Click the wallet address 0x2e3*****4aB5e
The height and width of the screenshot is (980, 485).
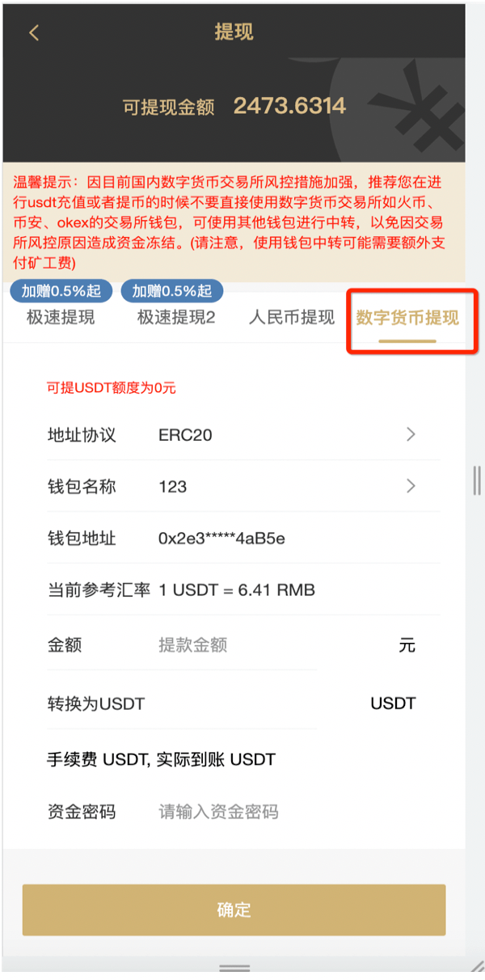221,539
